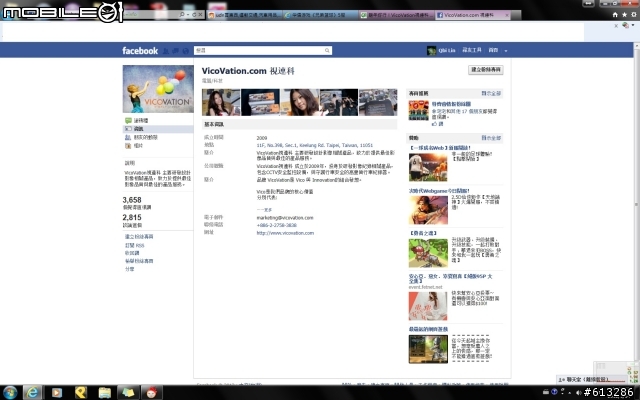This screenshot has height=400, width=640.
Task: Open the third photo strip thumbnail
Action: tap(300, 102)
